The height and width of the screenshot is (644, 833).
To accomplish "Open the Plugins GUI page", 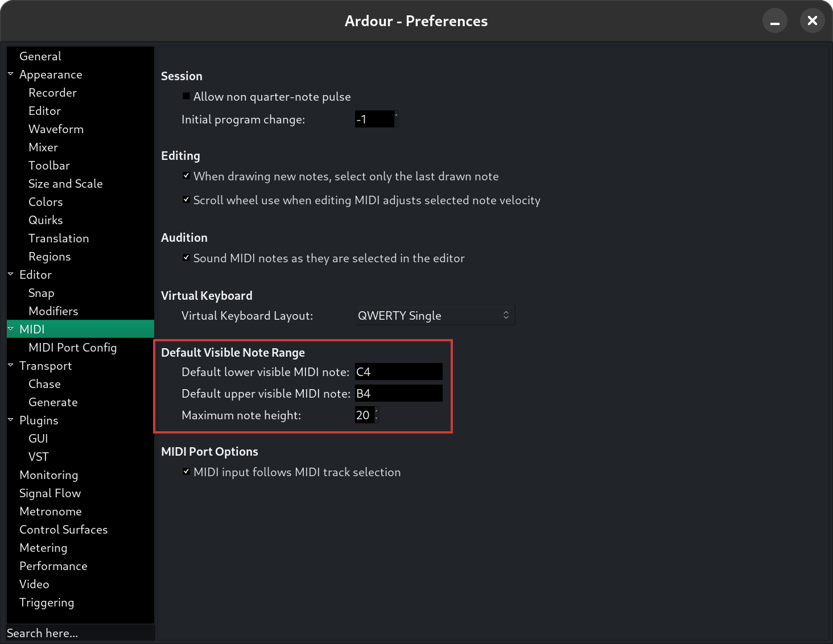I will click(38, 438).
